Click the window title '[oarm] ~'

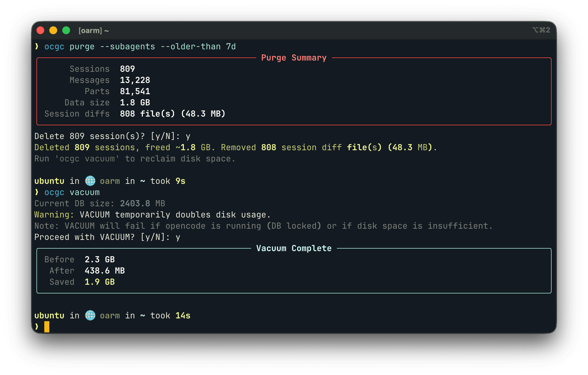tap(94, 31)
